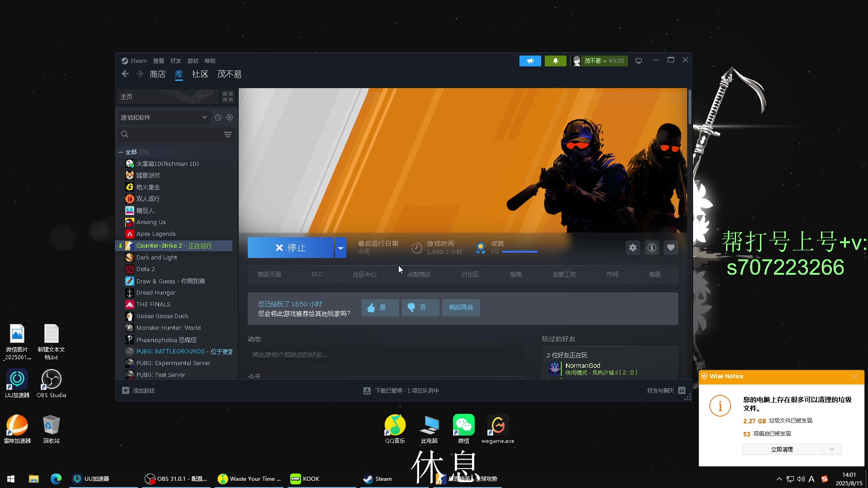Open Windows Start menu
Viewport: 868px width, 488px height.
tap(11, 479)
